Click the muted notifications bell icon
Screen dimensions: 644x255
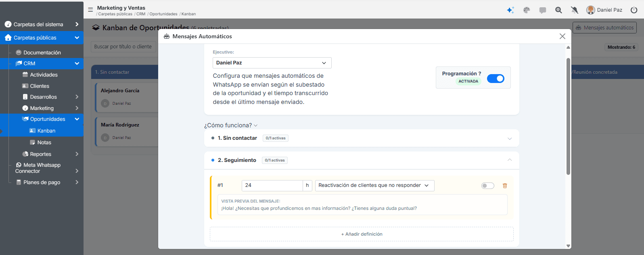(x=575, y=10)
